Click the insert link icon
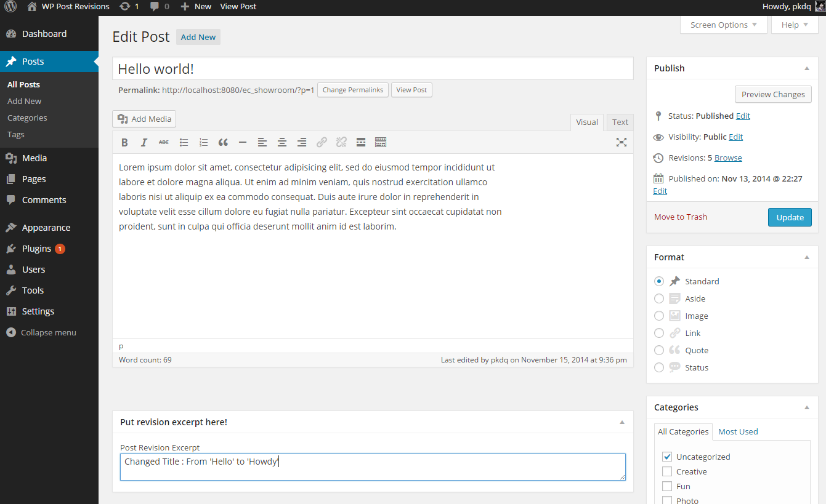This screenshot has height=504, width=826. point(322,142)
